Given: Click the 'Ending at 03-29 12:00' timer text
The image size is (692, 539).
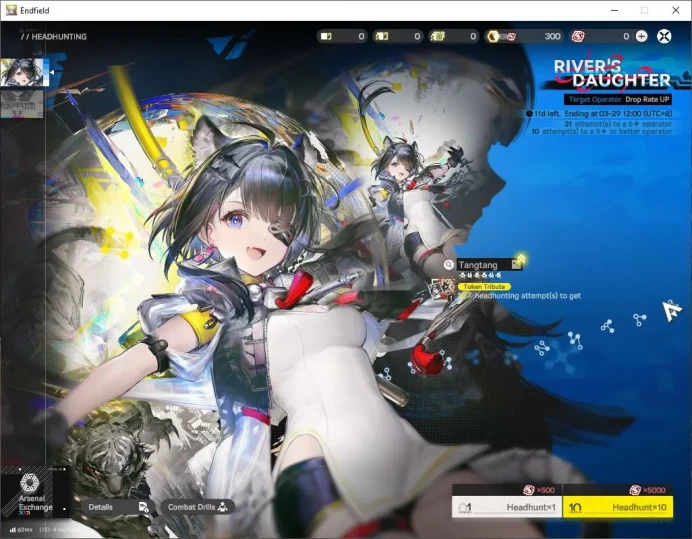Looking at the screenshot, I should pos(618,113).
